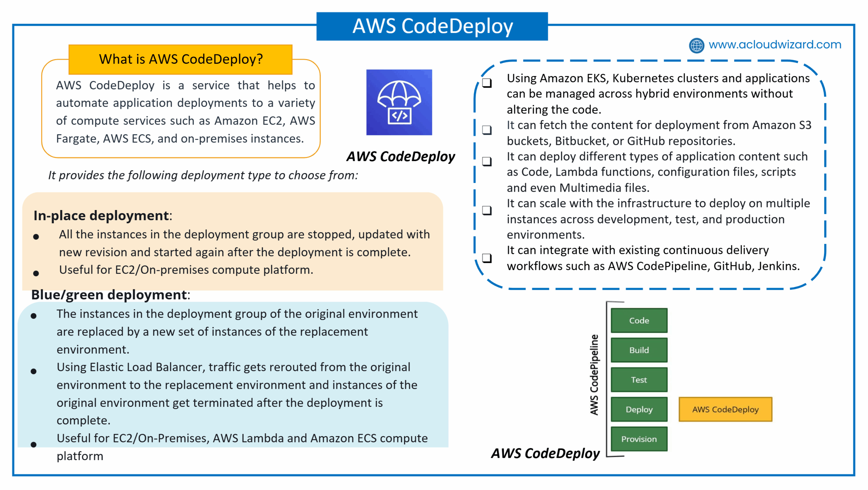Click the vertical 'AWS CodePipeline' label
Image resolution: width=868 pixels, height=490 pixels.
click(594, 375)
